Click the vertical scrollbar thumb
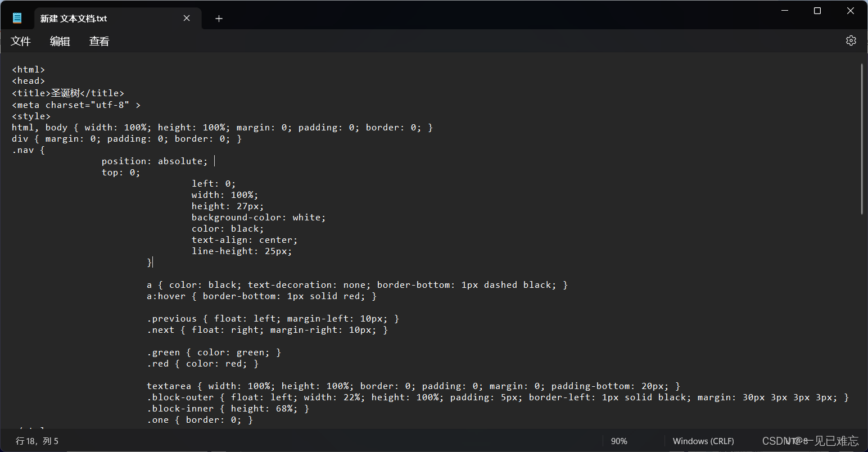Screen dimensions: 868x452 pos(862,138)
